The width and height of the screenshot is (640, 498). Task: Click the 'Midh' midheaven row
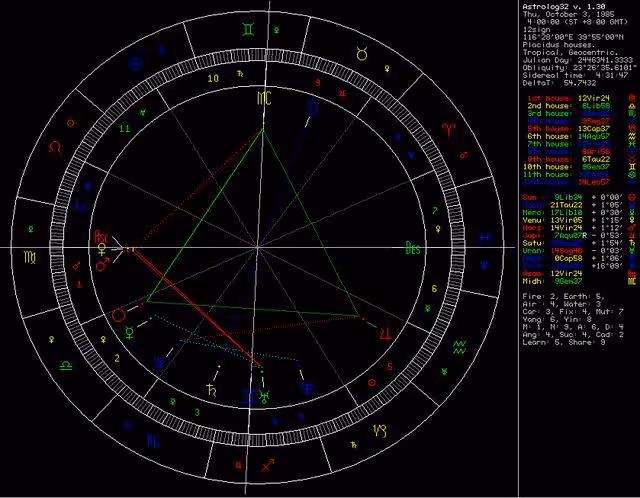click(552, 281)
